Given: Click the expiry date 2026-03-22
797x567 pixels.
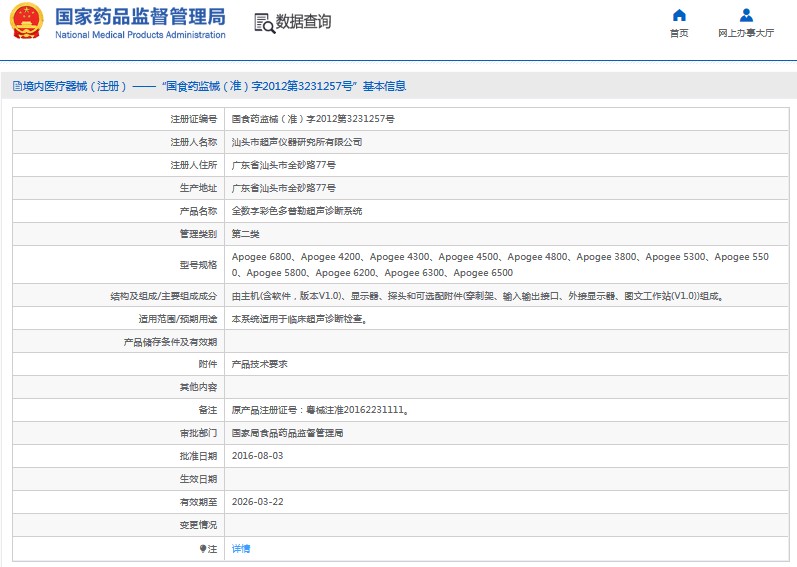Looking at the screenshot, I should pyautogui.click(x=257, y=502).
